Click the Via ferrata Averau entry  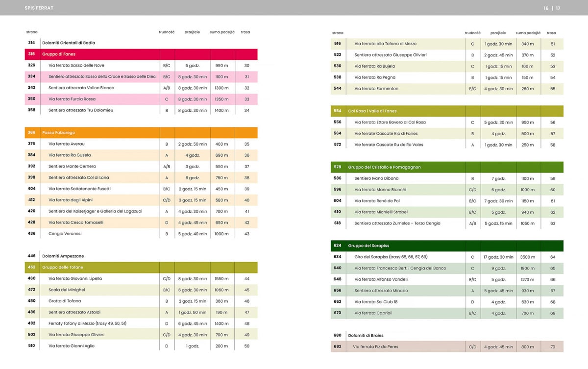(66, 144)
